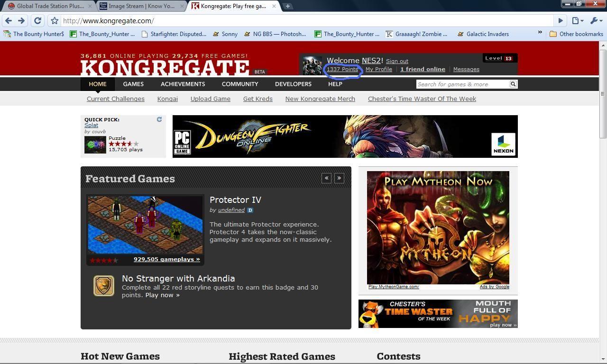The width and height of the screenshot is (607, 364).
Task: Open new browser tab with plus button
Action: pos(287,6)
